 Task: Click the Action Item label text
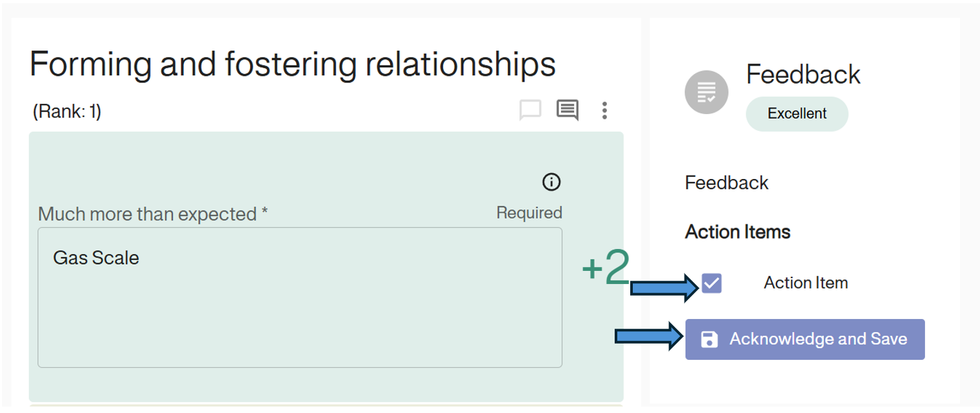click(805, 283)
